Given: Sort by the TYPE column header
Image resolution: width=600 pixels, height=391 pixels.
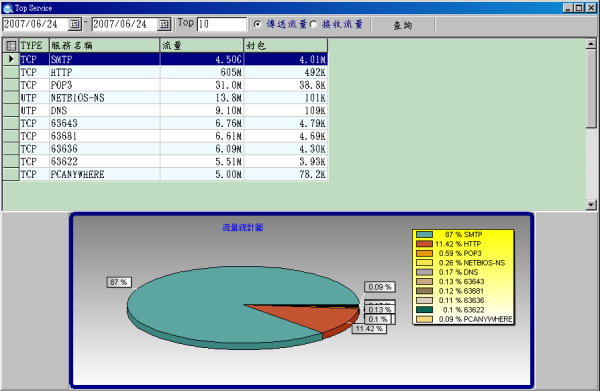Looking at the screenshot, I should click(34, 46).
